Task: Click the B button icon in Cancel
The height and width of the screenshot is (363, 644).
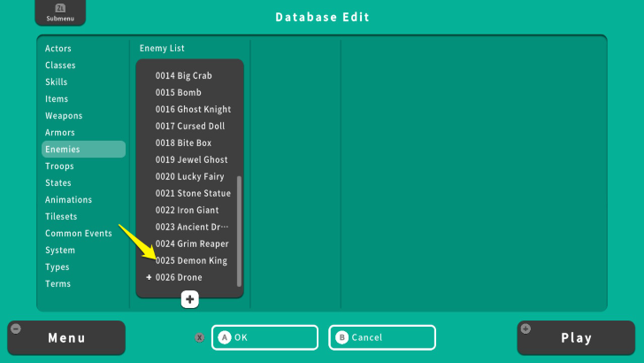Action: 341,337
